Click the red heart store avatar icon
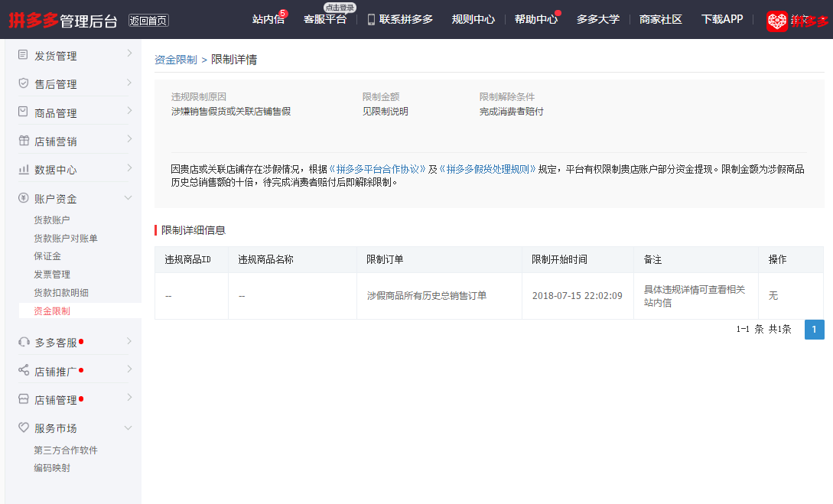The height and width of the screenshot is (504, 833). pyautogui.click(x=776, y=21)
